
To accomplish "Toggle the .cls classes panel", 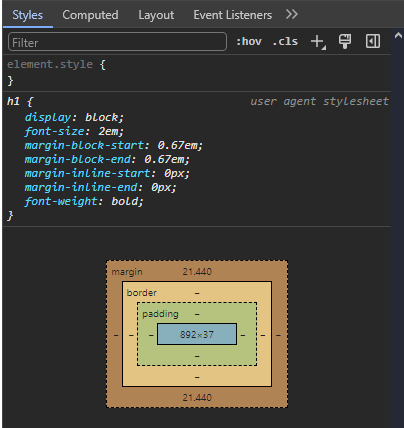I will [285, 42].
